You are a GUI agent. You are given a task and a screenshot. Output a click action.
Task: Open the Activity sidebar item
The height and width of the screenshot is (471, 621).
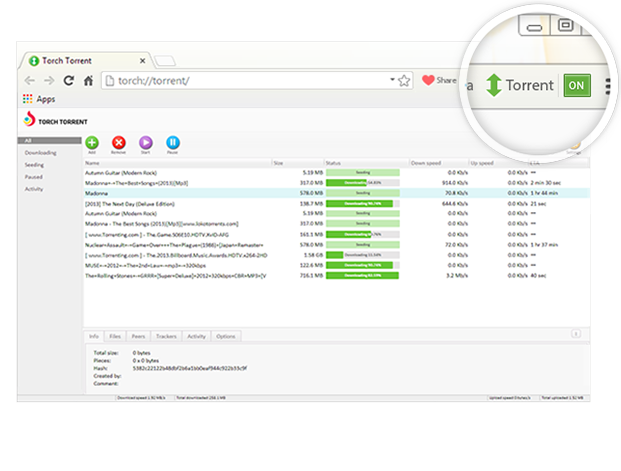[34, 189]
